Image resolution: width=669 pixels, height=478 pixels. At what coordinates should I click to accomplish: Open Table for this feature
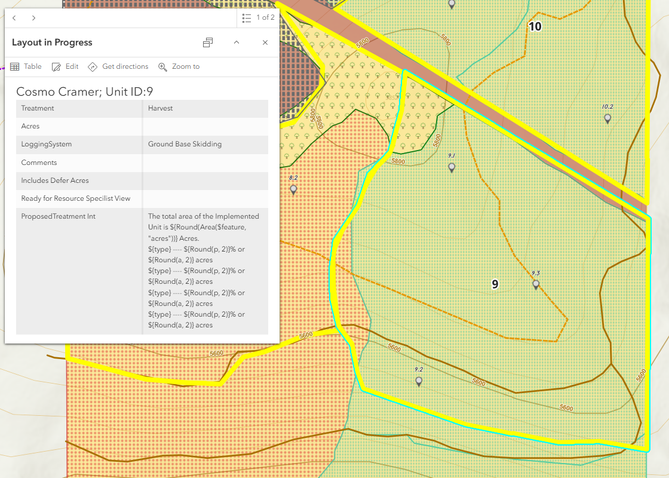[x=26, y=67]
